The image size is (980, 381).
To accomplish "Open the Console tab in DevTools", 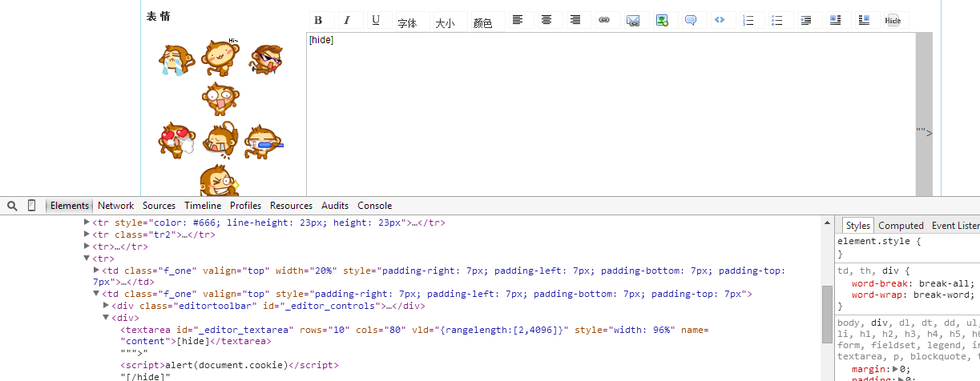I will click(375, 206).
